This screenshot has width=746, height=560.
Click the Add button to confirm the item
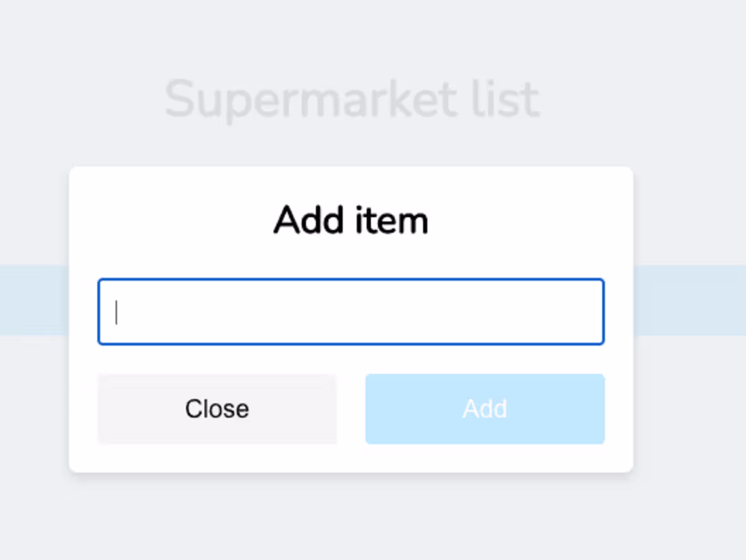485,408
